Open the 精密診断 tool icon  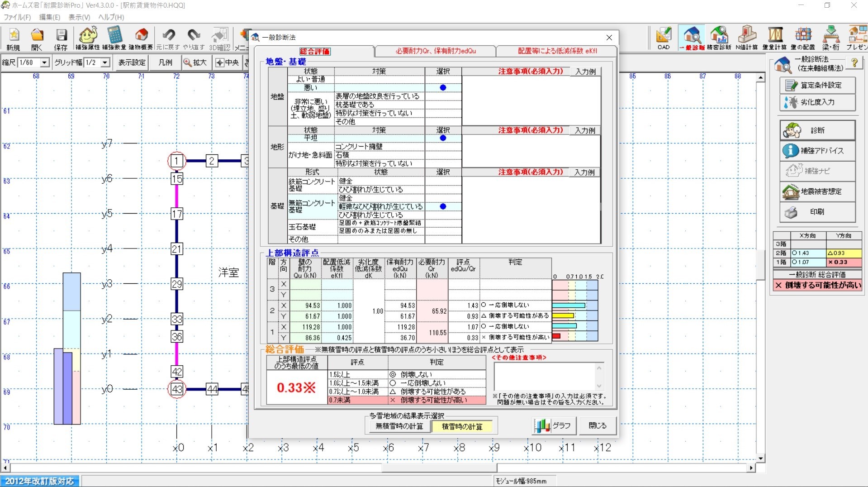[x=719, y=38]
